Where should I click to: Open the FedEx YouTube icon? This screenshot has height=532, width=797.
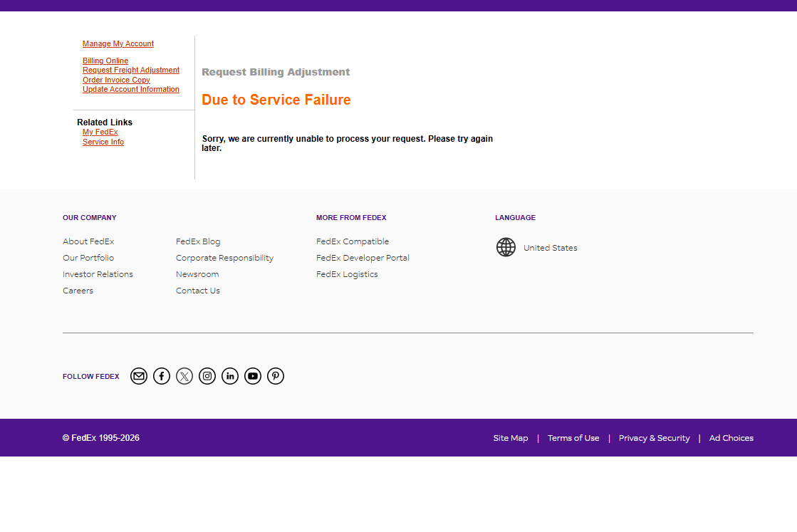coord(253,376)
